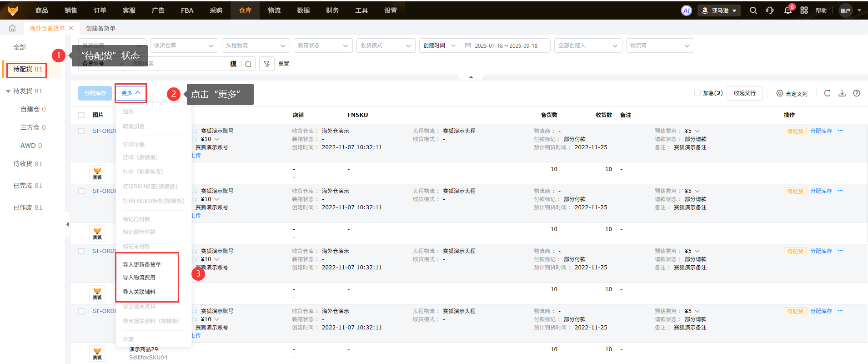Open the 全部创建人 dropdown
The width and height of the screenshot is (868, 364).
pos(588,45)
